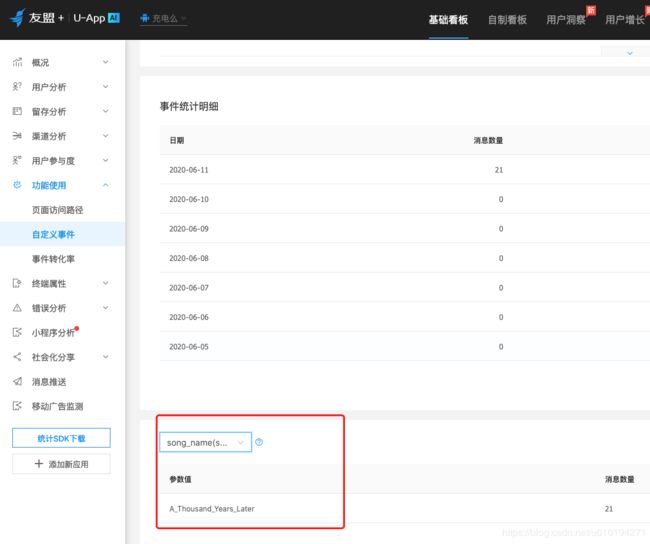Image resolution: width=650 pixels, height=544 pixels.
Task: Click the 2020-06-05 date cell
Action: 189,346
